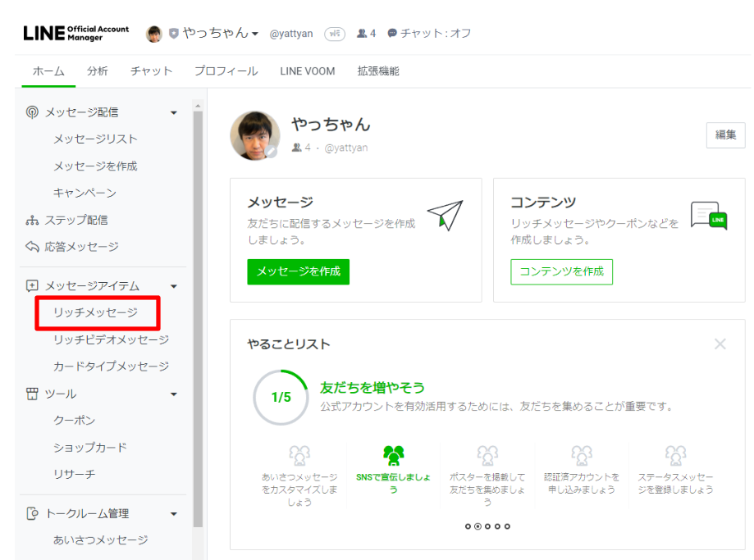The width and height of the screenshot is (754, 560).
Task: Open the 拡張機能 tab
Action: 378,71
